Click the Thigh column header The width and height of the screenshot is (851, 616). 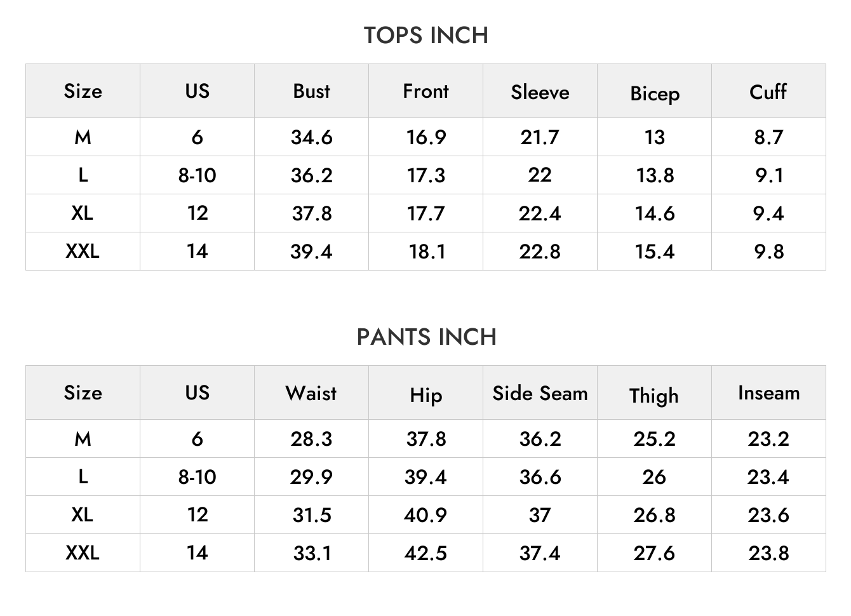pyautogui.click(x=654, y=396)
